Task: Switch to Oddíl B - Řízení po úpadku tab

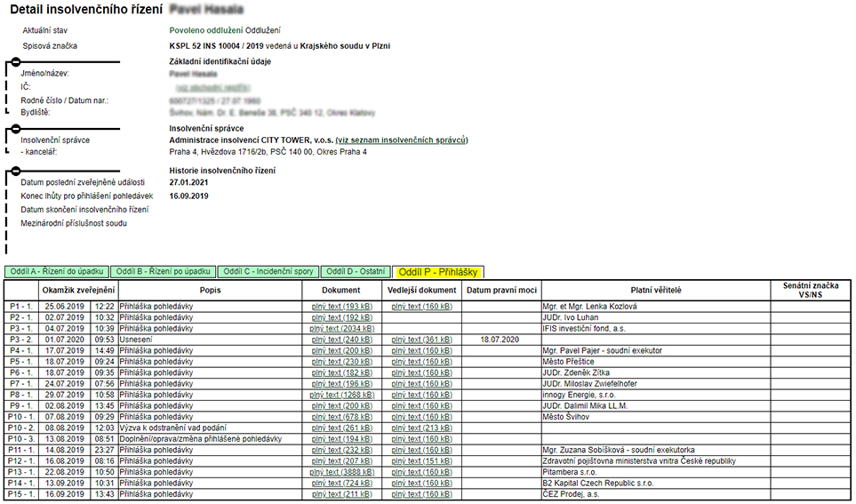Action: point(164,271)
